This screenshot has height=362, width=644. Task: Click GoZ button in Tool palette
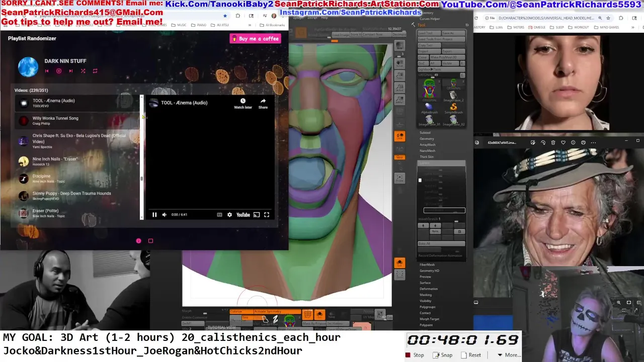point(424,63)
